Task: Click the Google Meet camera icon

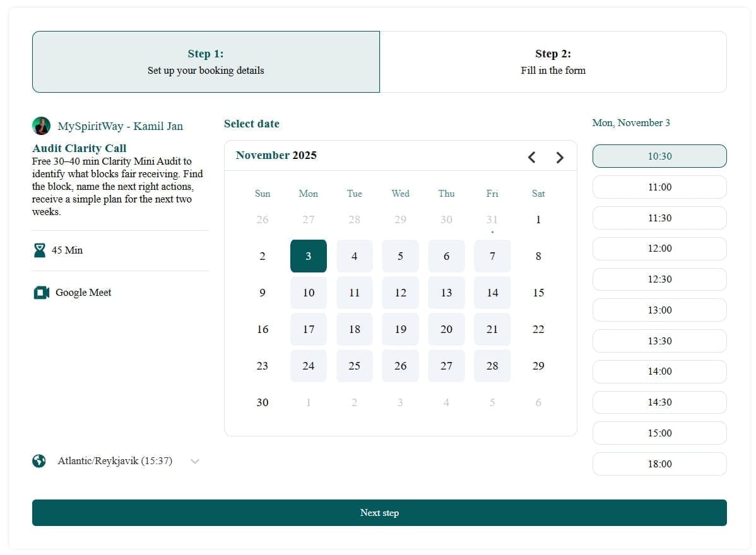Action: coord(41,293)
